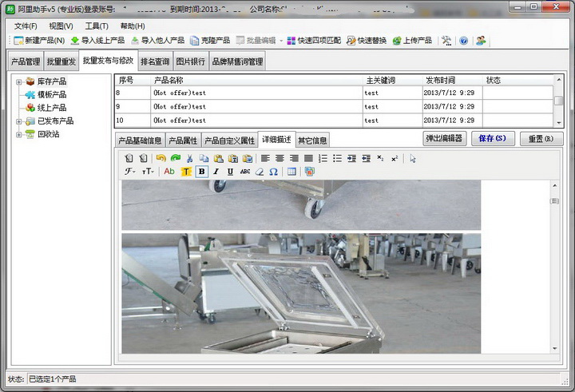
Task: Select product row number 9 in list
Action: (240, 106)
